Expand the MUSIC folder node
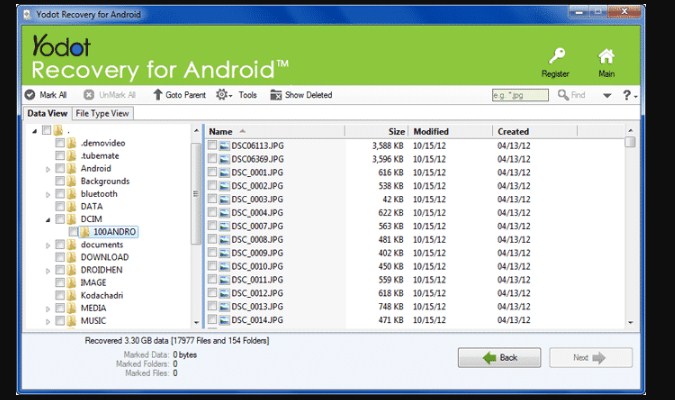 48,322
